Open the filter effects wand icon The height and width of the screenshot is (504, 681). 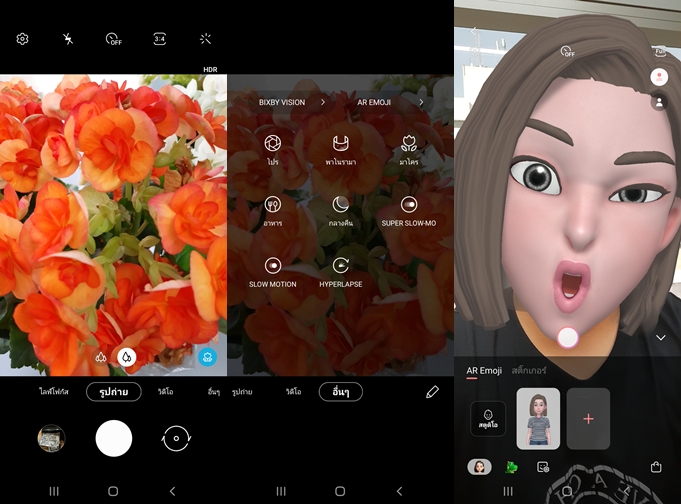coord(206,39)
